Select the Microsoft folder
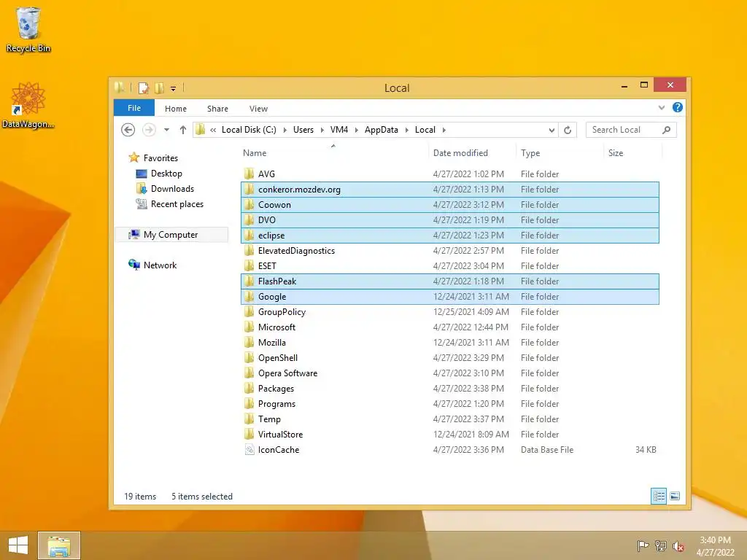Image resolution: width=747 pixels, height=560 pixels. tap(449, 327)
